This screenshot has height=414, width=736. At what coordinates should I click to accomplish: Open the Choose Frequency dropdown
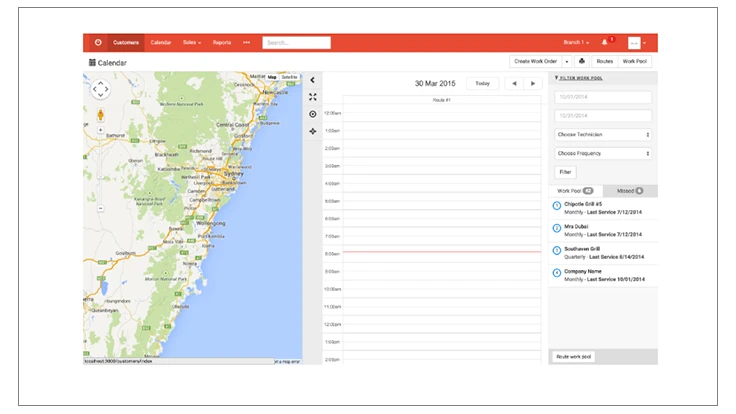coord(603,153)
